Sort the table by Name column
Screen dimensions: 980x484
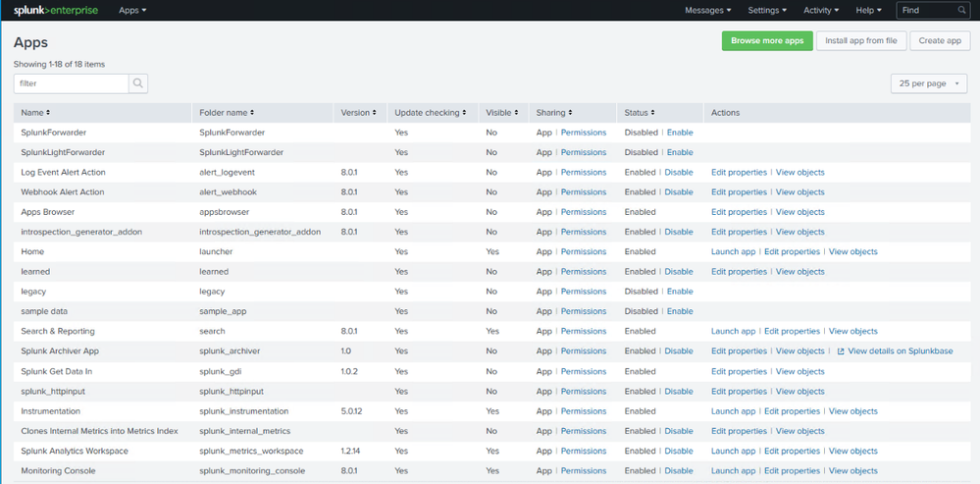click(x=35, y=113)
